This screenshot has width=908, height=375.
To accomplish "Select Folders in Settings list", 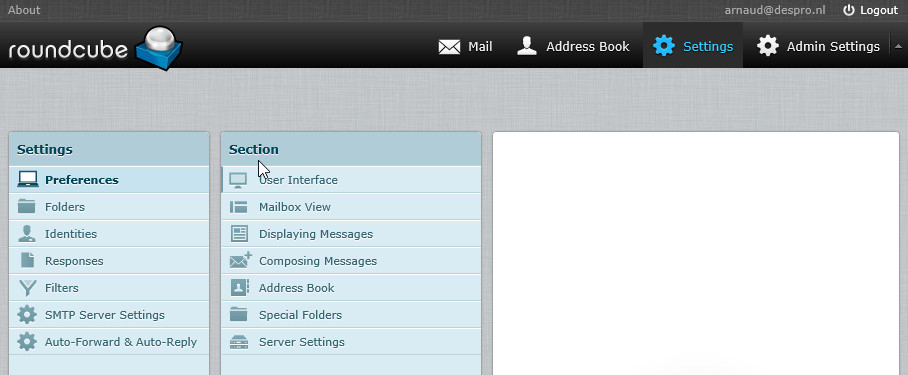I will (x=109, y=207).
